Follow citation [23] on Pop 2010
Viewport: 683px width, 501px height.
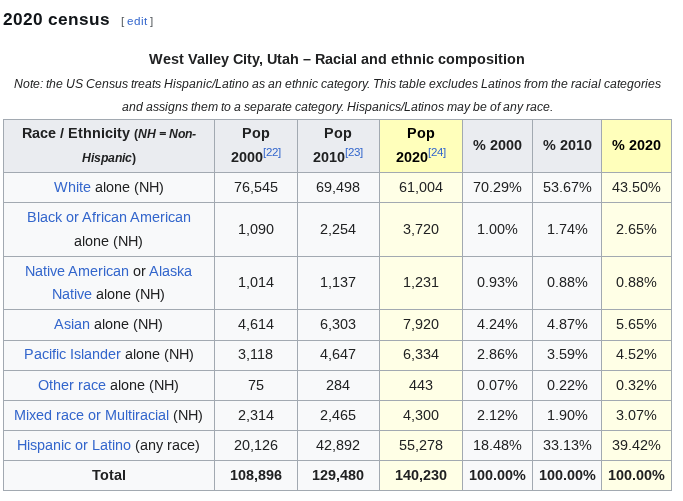(x=354, y=152)
